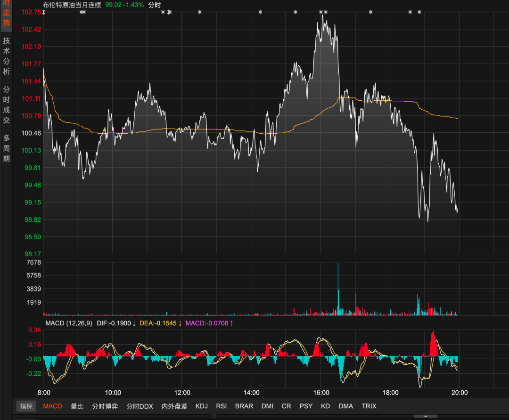Click the star event marker near 14:15
This screenshot has width=509, height=420.
click(260, 12)
